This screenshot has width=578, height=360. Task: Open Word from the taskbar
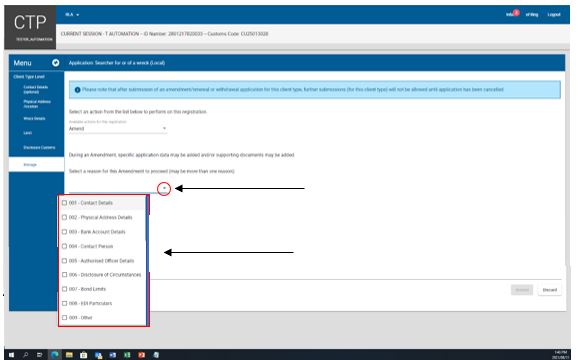point(112,355)
